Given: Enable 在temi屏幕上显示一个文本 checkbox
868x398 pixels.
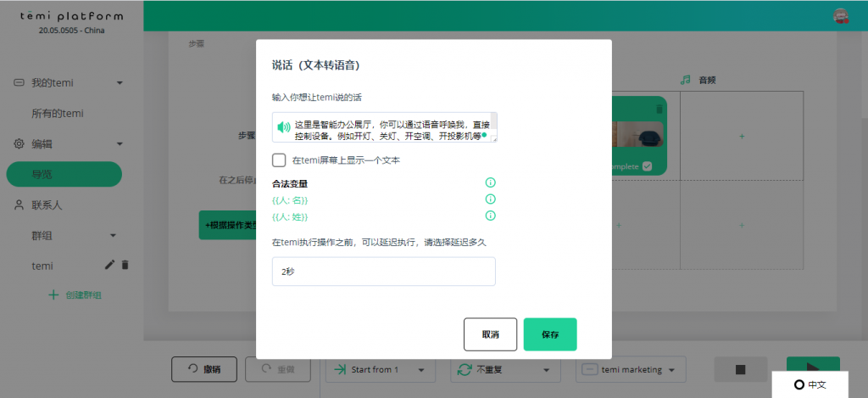Looking at the screenshot, I should (279, 160).
